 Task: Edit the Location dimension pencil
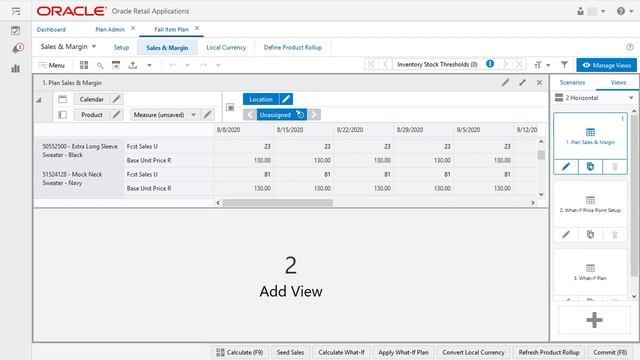286,99
